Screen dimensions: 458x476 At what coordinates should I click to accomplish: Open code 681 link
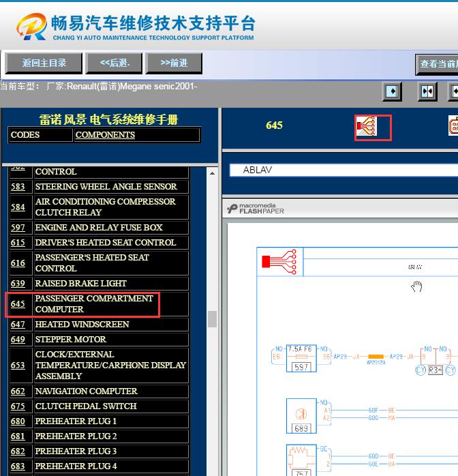[18, 436]
